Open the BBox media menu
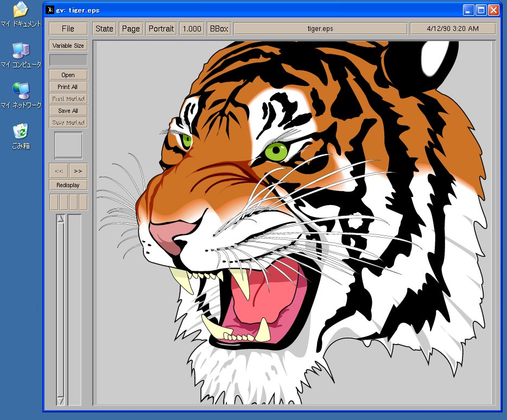 (x=219, y=28)
